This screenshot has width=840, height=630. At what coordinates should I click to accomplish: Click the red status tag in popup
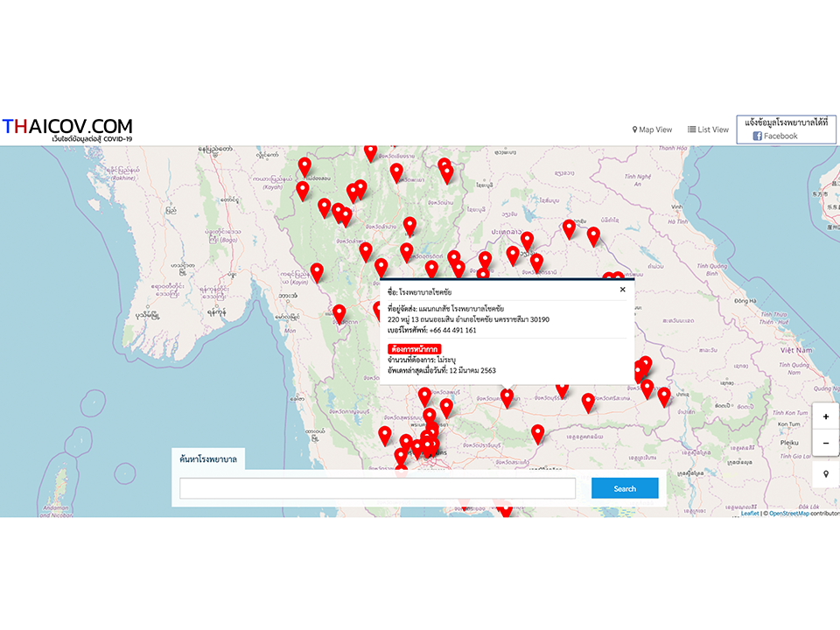point(414,349)
